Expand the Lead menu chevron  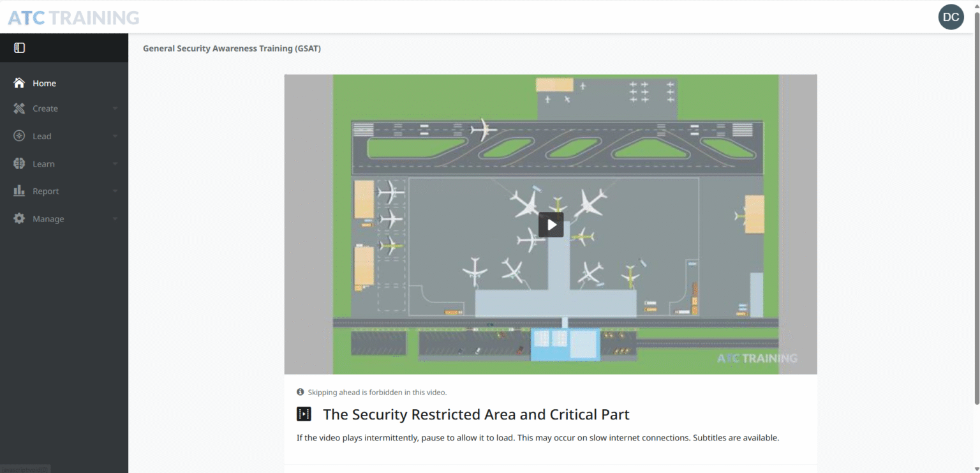(115, 137)
